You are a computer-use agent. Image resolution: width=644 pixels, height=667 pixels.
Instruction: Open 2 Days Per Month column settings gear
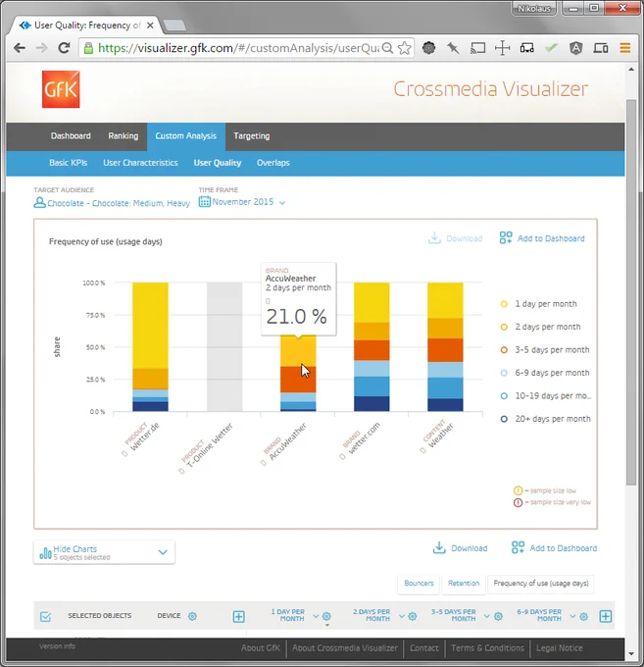point(413,616)
